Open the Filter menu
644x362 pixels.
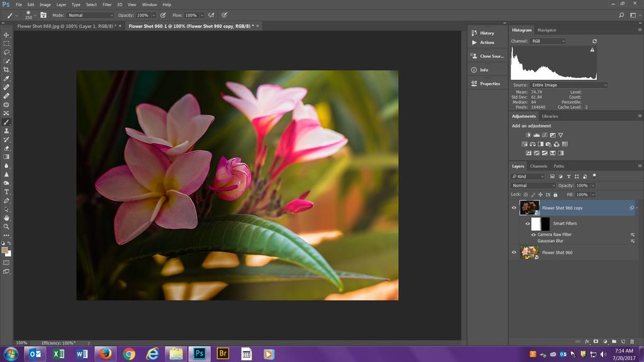click(107, 4)
